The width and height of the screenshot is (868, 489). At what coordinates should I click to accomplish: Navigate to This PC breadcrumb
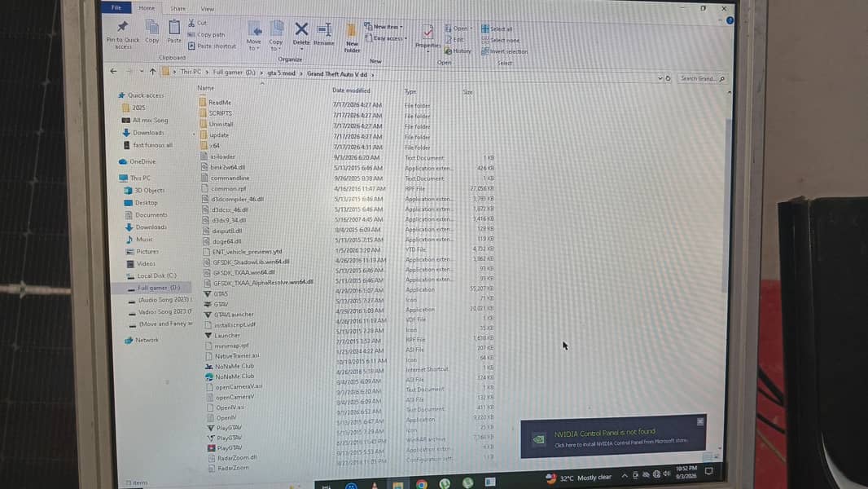(x=191, y=72)
